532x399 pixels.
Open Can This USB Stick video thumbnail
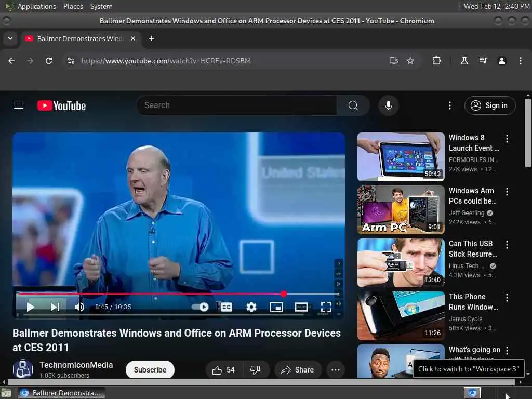[401, 262]
